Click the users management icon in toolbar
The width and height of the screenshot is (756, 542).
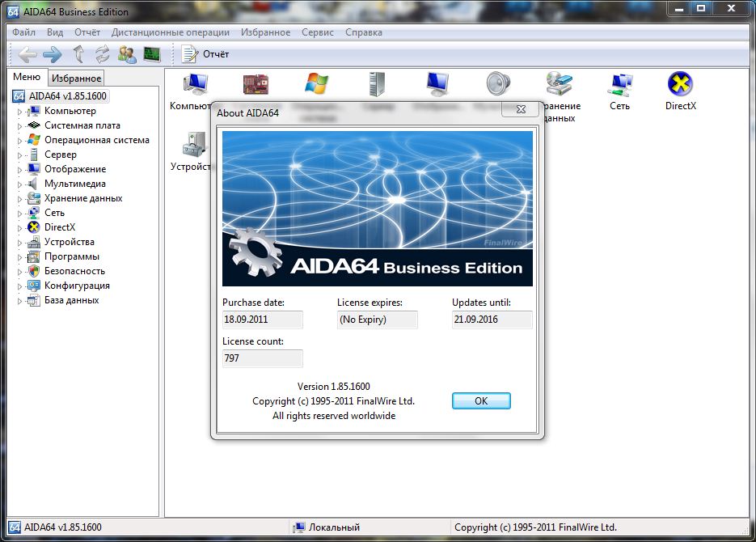(127, 54)
